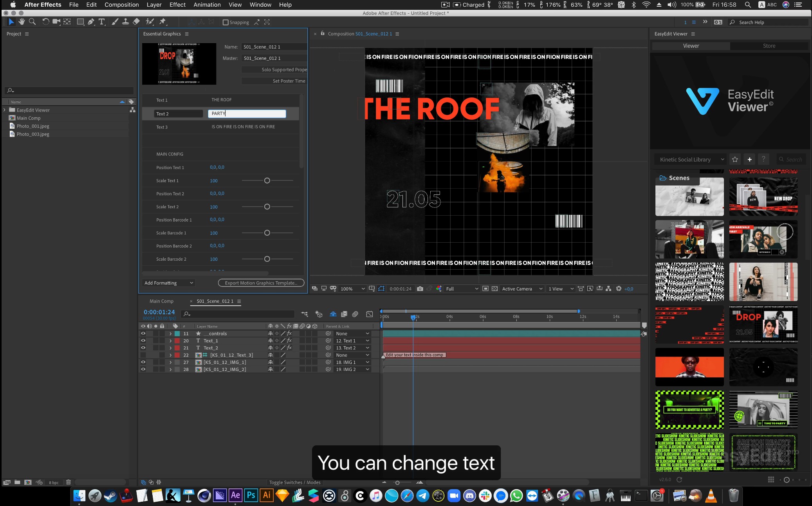Viewport: 812px width, 506px height.
Task: Click the Scale Text 1 slider knob
Action: click(267, 180)
